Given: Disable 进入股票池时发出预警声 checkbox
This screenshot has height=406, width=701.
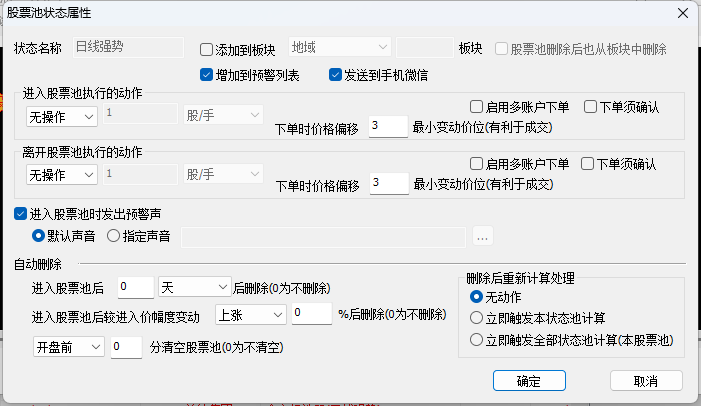Looking at the screenshot, I should pyautogui.click(x=20, y=214).
